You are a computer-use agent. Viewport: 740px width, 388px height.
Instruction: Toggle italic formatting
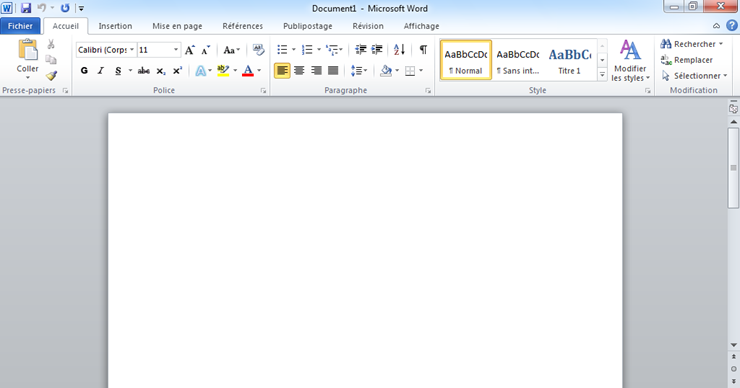coord(101,71)
